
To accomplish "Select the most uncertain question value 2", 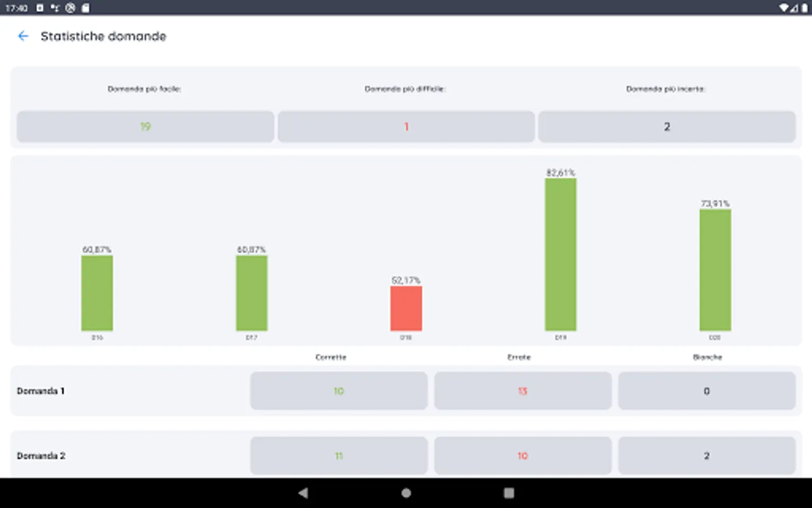I will point(667,126).
